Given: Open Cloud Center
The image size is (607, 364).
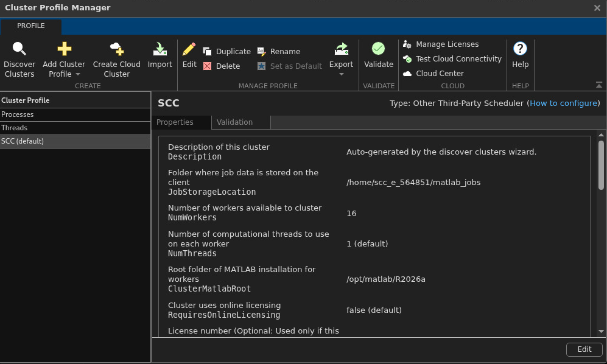Looking at the screenshot, I should tap(433, 74).
